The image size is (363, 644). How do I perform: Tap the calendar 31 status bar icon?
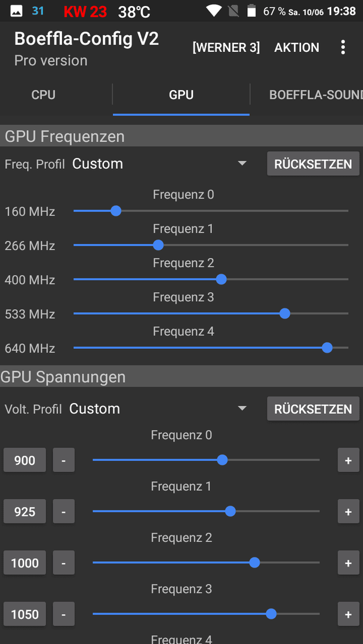(38, 11)
